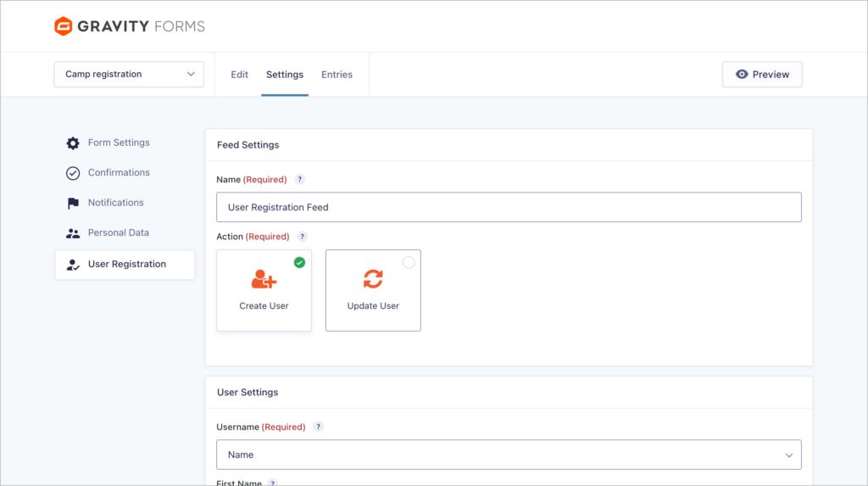Click the Update User refresh arrows icon
868x486 pixels.
(373, 279)
